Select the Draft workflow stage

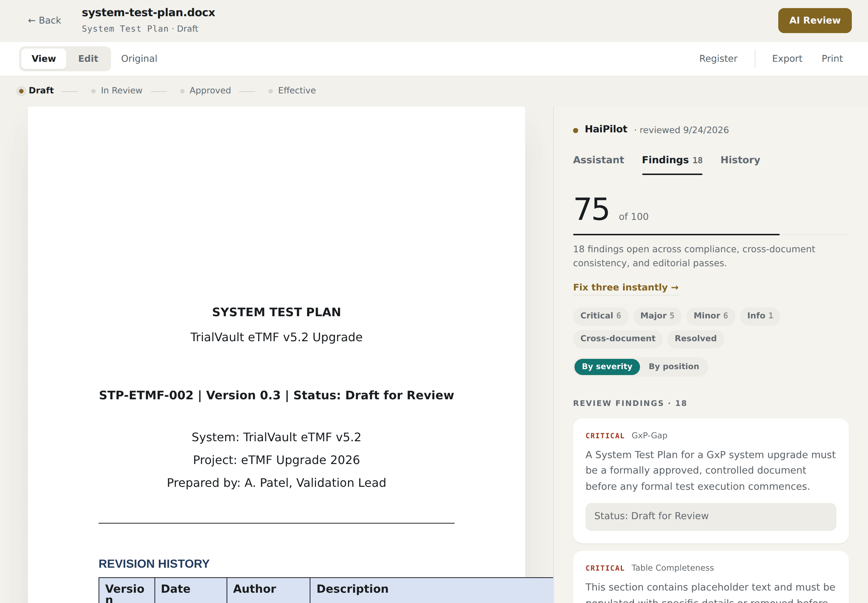(x=36, y=91)
